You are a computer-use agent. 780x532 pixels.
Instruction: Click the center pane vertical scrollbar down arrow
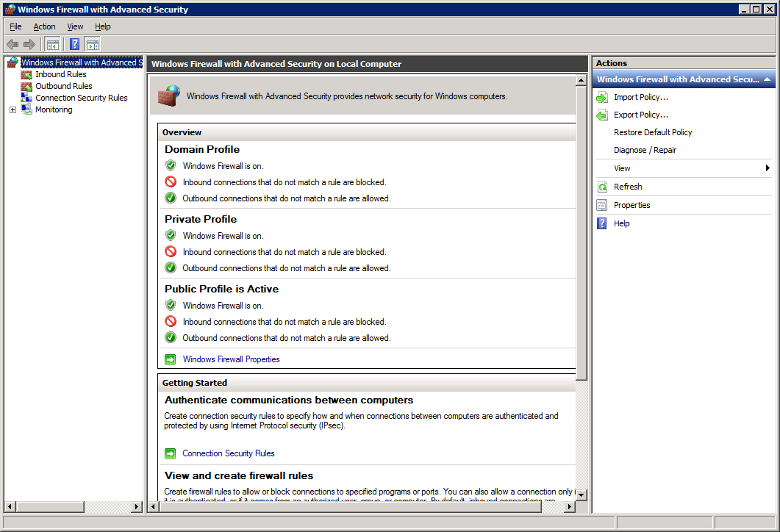click(x=581, y=495)
